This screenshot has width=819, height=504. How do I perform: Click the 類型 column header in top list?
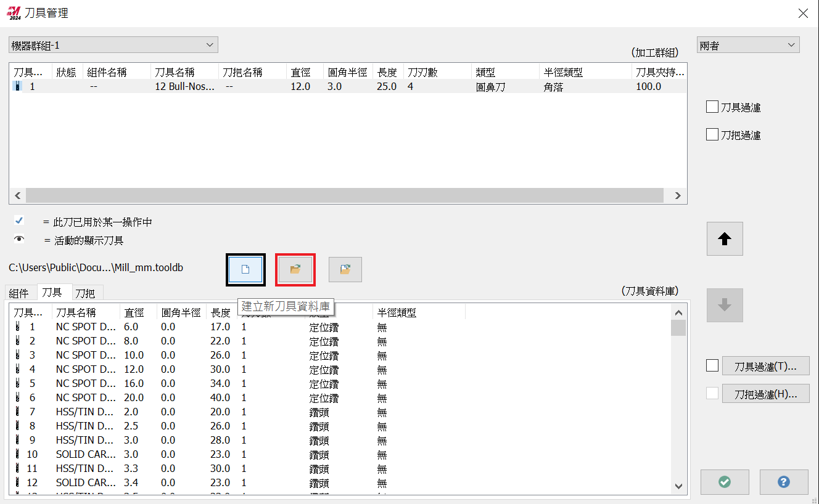(x=505, y=72)
